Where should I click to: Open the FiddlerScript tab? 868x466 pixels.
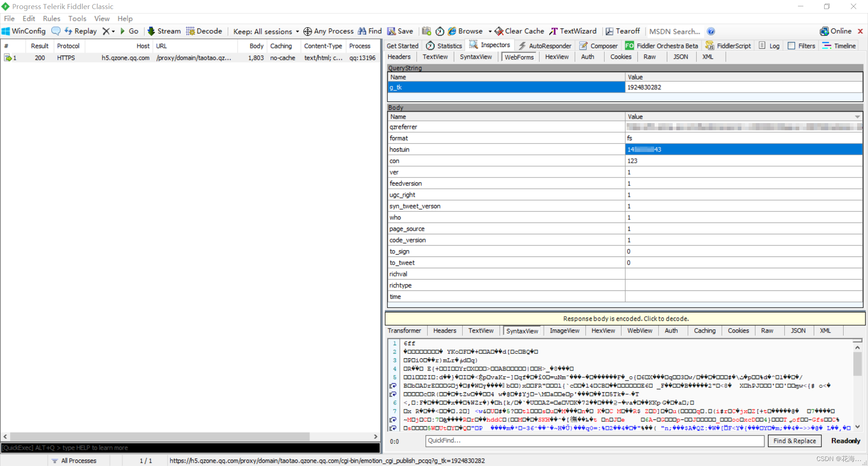(x=728, y=46)
